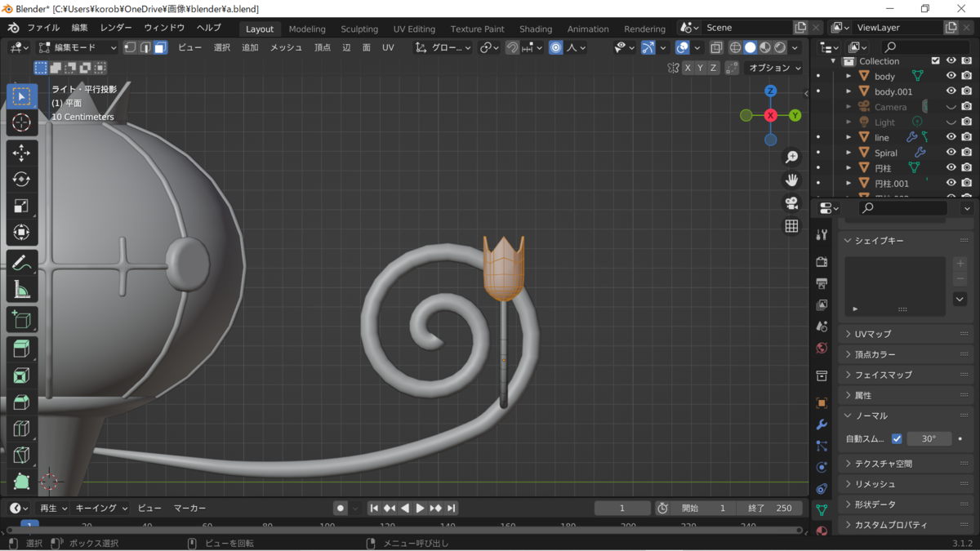Image resolution: width=980 pixels, height=551 pixels.
Task: Open Modifier properties wrench tab
Action: (x=822, y=424)
